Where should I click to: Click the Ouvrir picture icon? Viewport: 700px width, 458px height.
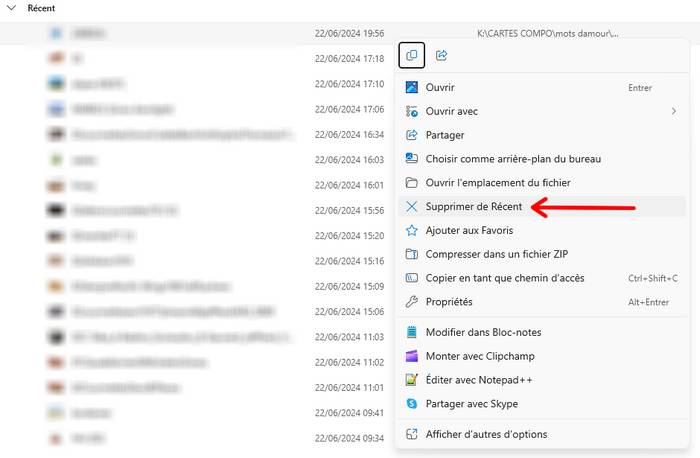[412, 87]
